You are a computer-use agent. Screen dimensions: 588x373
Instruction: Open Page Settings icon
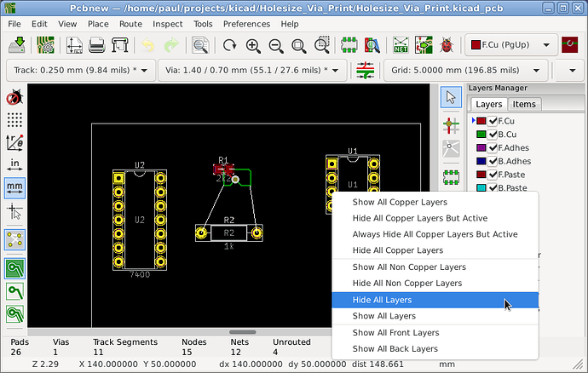click(x=74, y=45)
